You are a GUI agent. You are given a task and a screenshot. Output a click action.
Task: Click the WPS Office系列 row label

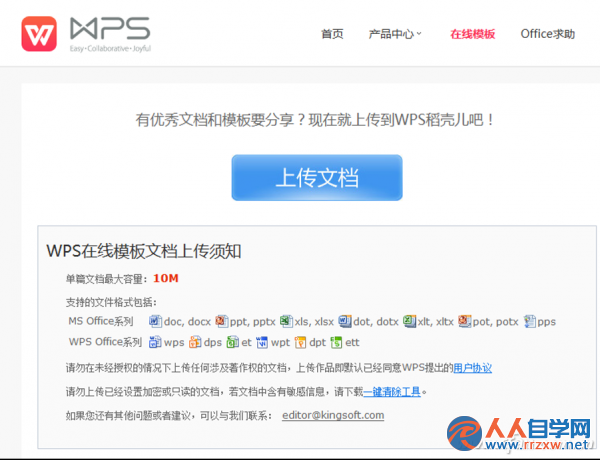[x=105, y=341]
